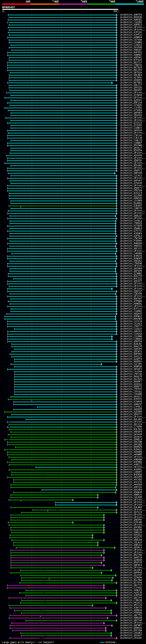Select the UniRef100_Q6P8C4 label
The image size is (146, 644).
(x=131, y=565)
